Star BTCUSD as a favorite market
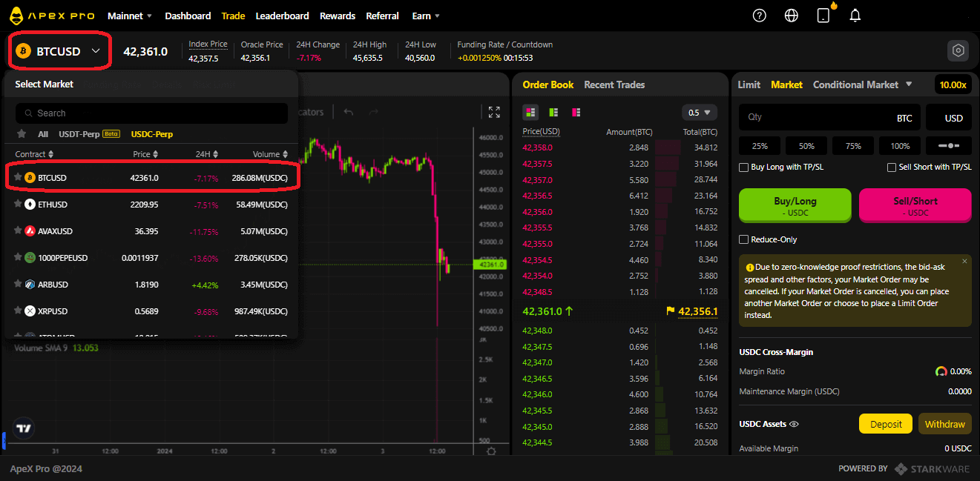Viewport: 980px width, 481px height. (x=16, y=178)
